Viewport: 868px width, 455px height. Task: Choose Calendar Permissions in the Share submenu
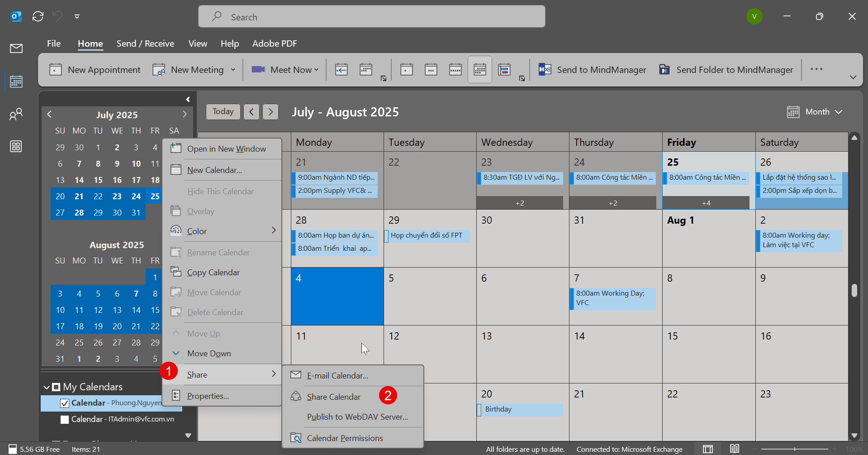pos(345,438)
